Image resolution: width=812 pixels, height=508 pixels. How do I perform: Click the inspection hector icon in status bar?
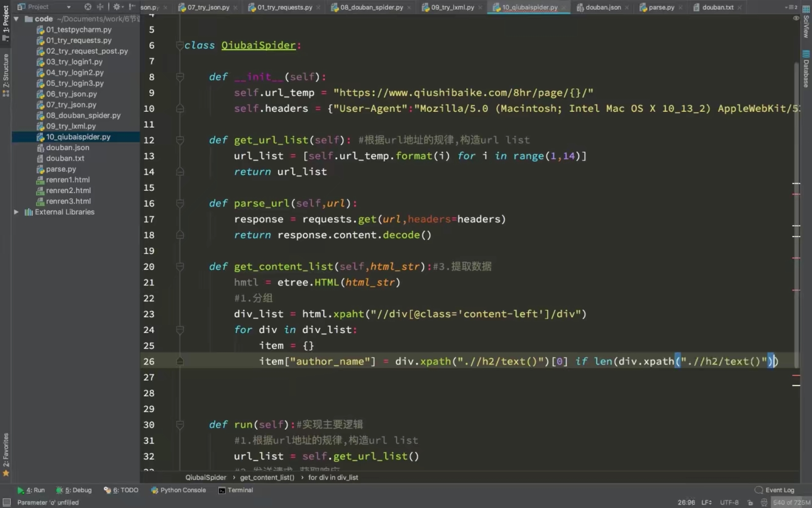click(x=764, y=502)
